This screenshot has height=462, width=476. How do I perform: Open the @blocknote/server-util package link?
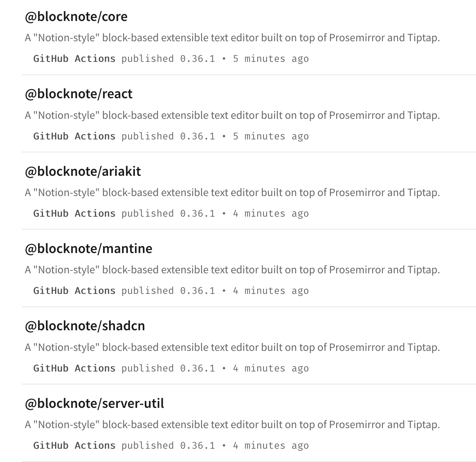[x=94, y=403]
